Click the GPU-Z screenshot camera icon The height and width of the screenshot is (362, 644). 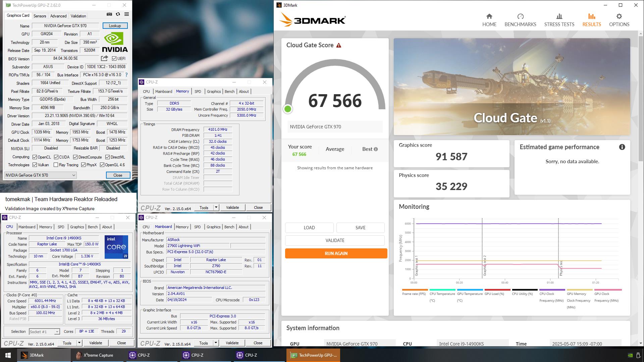point(109,14)
